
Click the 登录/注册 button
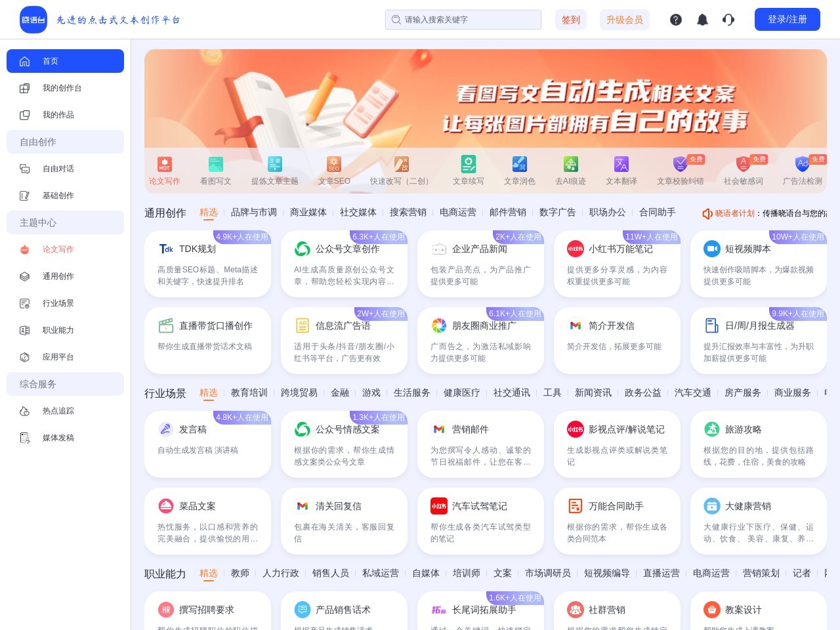point(787,19)
